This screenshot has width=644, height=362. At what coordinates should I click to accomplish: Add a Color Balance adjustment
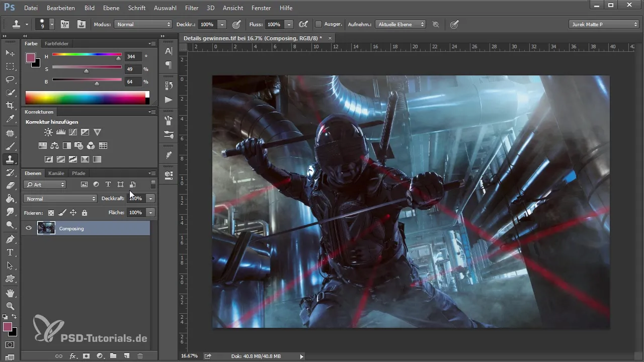click(x=54, y=146)
